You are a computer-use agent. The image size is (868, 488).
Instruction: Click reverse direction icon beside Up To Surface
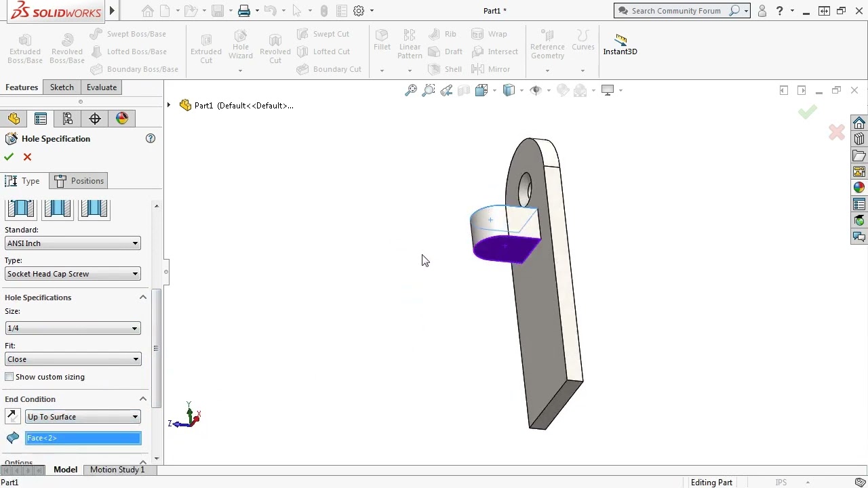click(12, 416)
